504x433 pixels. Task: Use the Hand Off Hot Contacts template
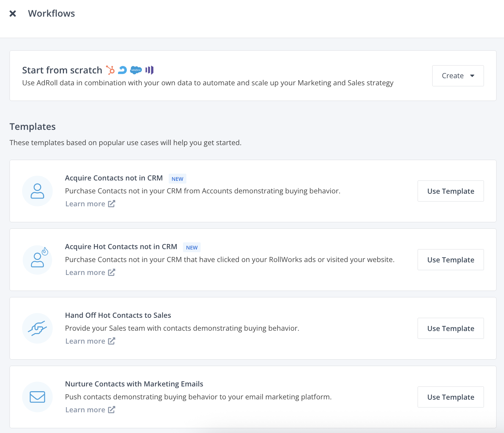(451, 328)
